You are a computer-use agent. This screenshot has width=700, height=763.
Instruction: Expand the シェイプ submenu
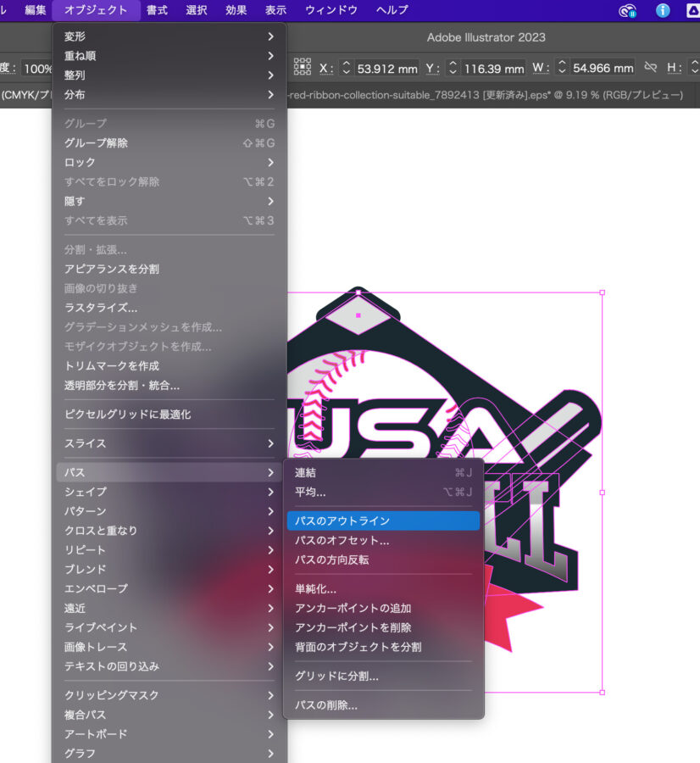point(127,492)
